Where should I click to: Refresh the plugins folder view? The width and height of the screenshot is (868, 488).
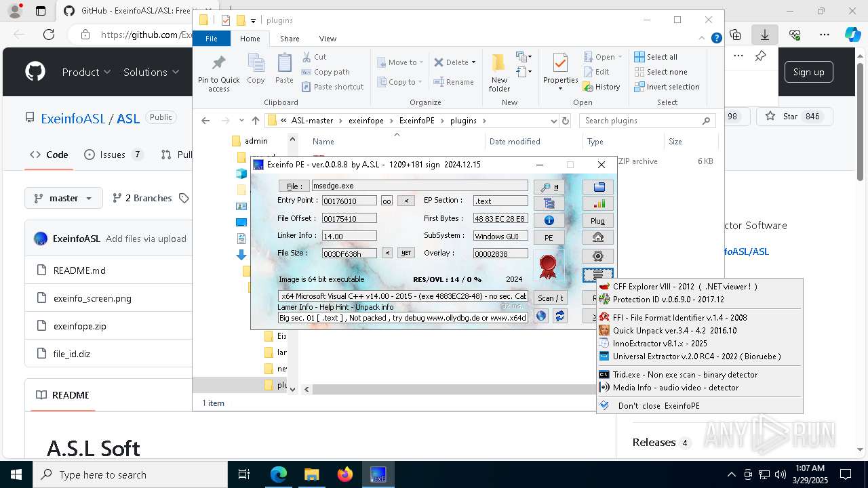tap(566, 121)
